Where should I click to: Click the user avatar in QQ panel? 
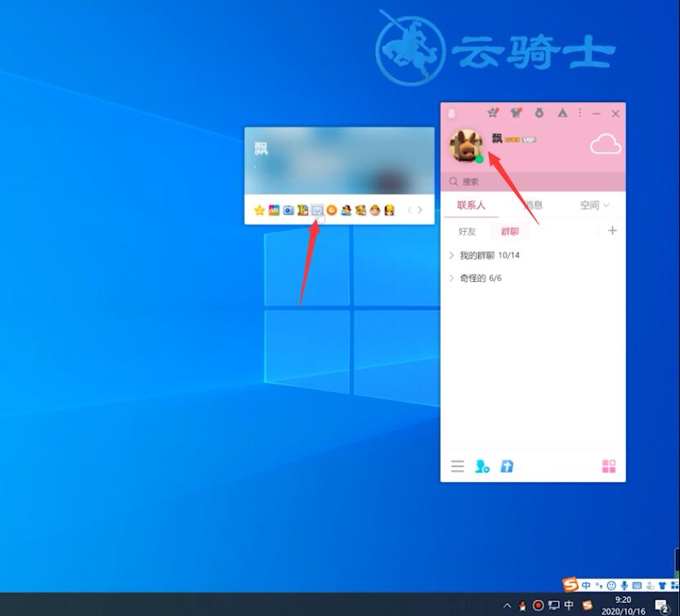click(466, 146)
